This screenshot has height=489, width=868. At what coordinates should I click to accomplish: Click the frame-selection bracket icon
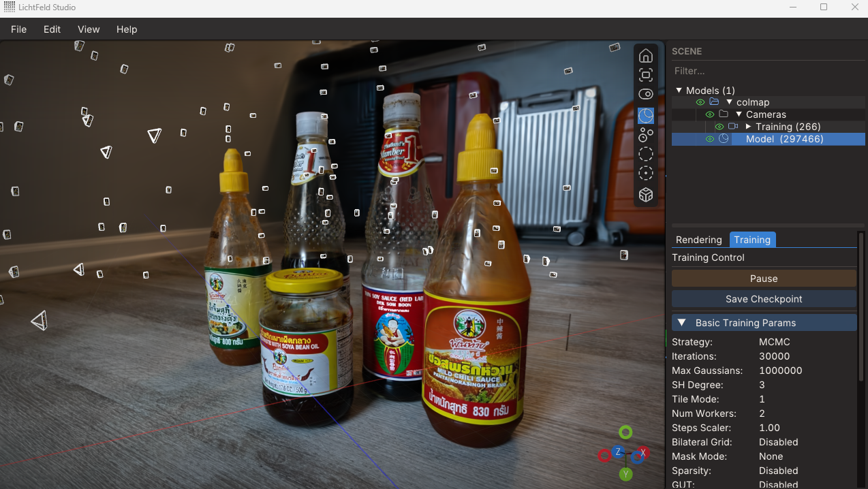[645, 75]
